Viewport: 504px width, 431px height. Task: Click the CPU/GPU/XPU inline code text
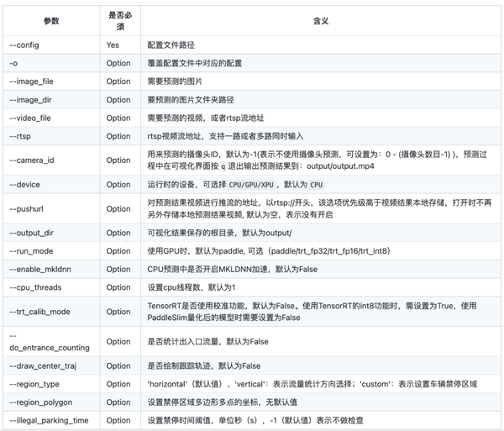tap(251, 185)
